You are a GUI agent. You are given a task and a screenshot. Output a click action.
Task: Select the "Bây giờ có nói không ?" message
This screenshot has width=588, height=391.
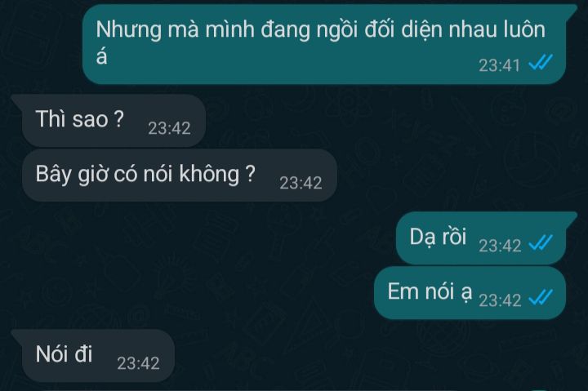(x=179, y=175)
